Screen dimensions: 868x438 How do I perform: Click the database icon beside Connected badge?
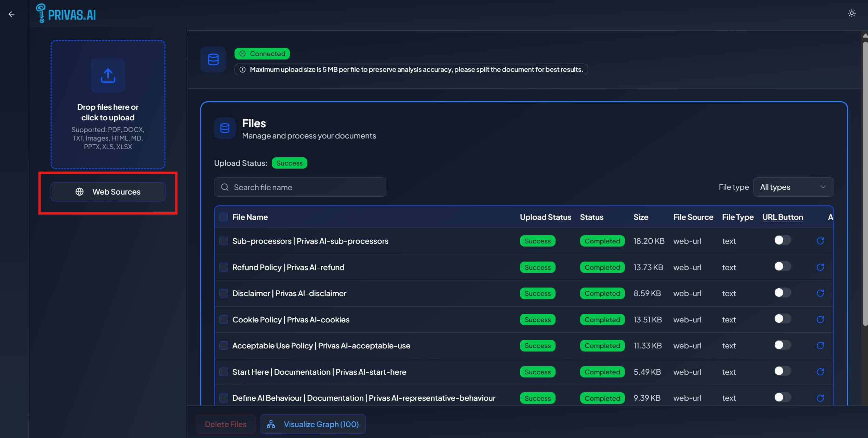coord(213,59)
